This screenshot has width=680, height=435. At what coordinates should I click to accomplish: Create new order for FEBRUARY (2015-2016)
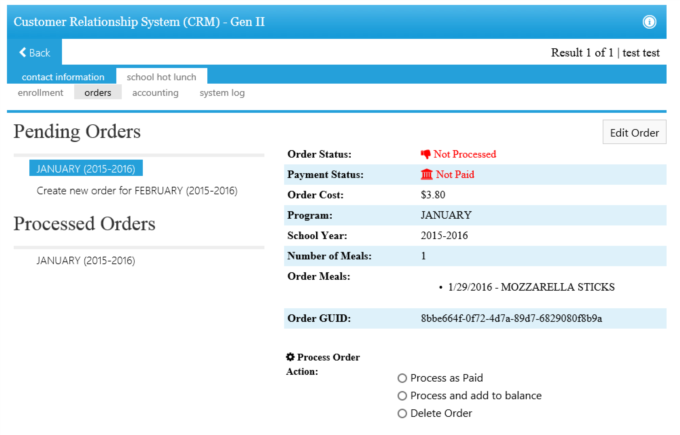137,191
